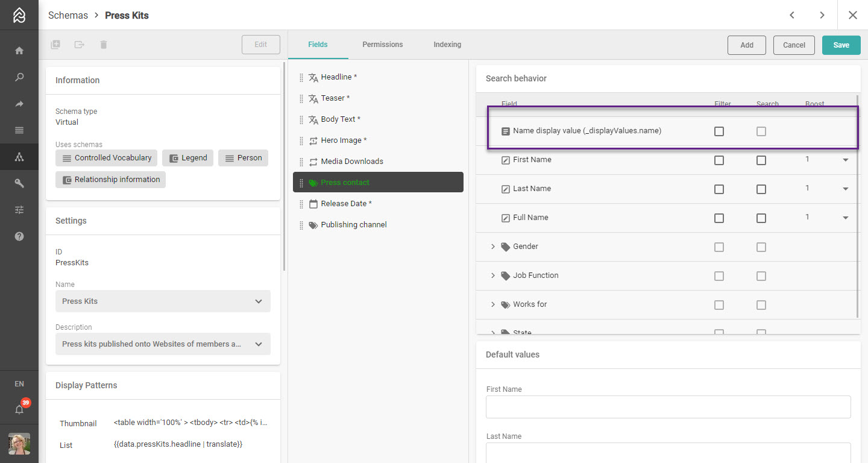Screen dimensions: 868x463
Task: Expand the Job Function row
Action: click(492, 276)
